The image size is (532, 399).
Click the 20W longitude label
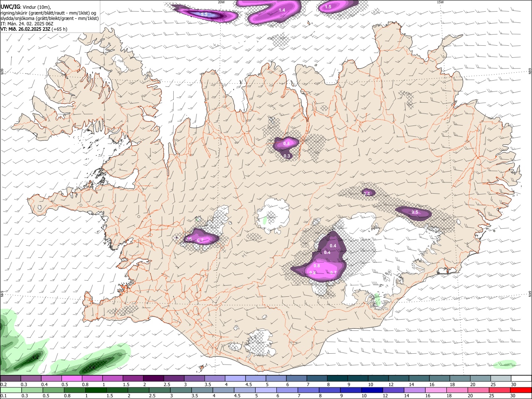tap(221, 2)
